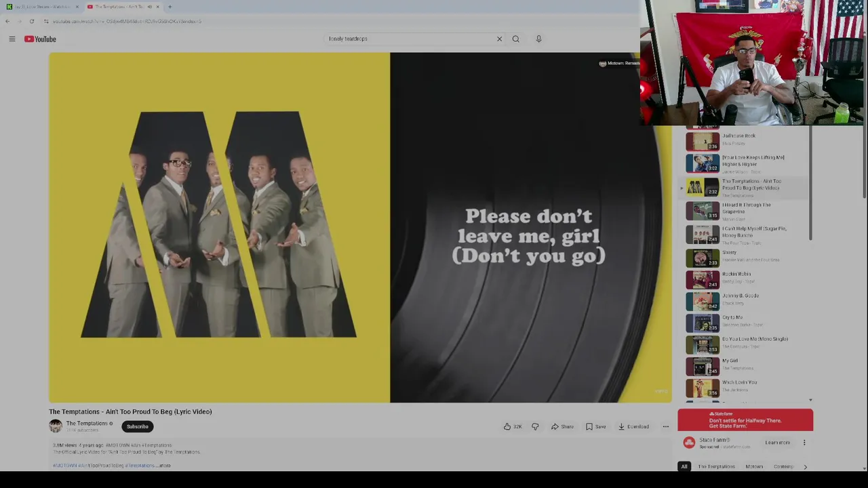The image size is (868, 488).
Task: Open more actions three-dot menu under video
Action: click(x=665, y=426)
